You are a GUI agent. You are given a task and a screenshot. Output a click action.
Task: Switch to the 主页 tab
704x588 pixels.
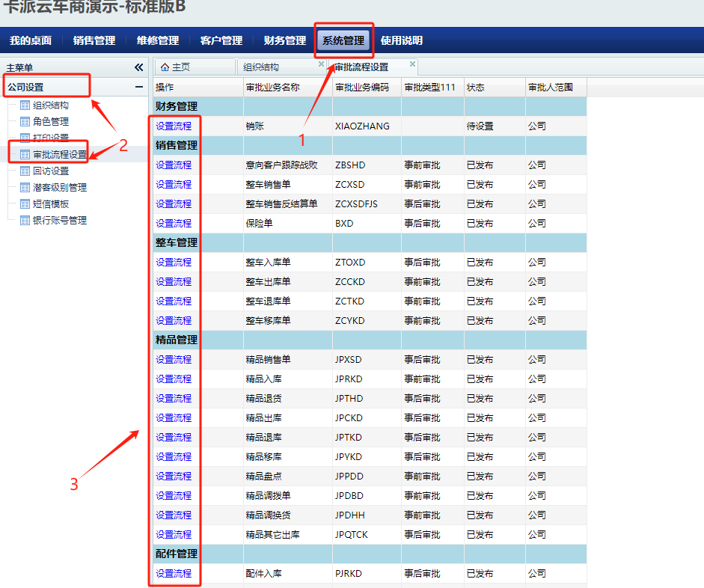[x=181, y=67]
